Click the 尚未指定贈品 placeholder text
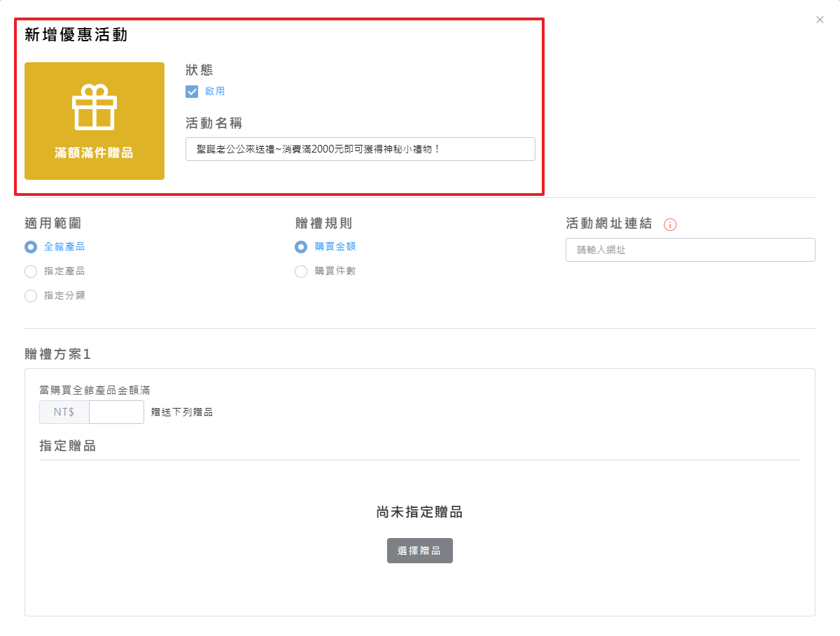 pyautogui.click(x=419, y=512)
